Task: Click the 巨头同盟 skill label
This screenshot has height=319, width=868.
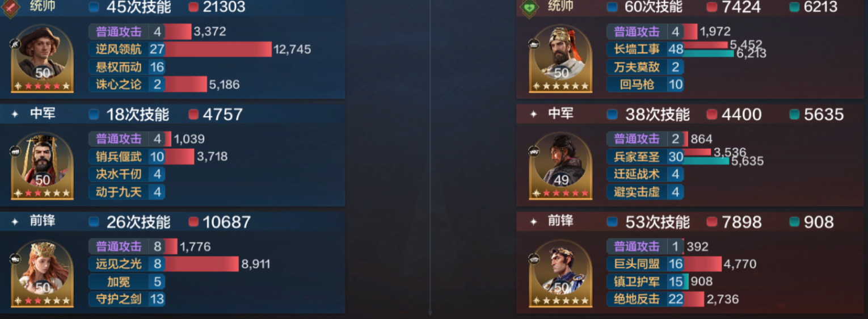Action: pos(637,264)
